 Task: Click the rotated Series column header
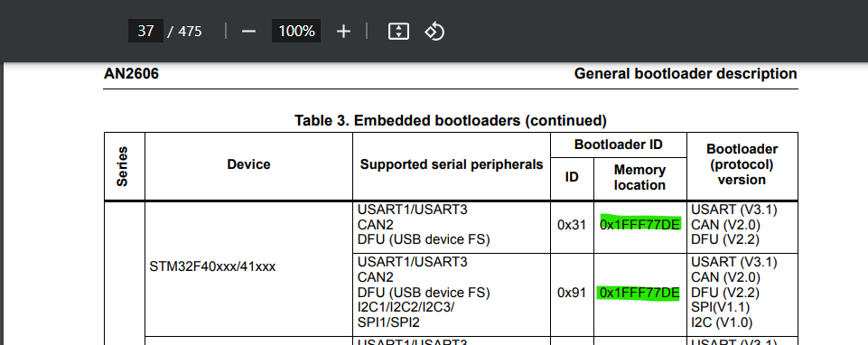(x=122, y=166)
